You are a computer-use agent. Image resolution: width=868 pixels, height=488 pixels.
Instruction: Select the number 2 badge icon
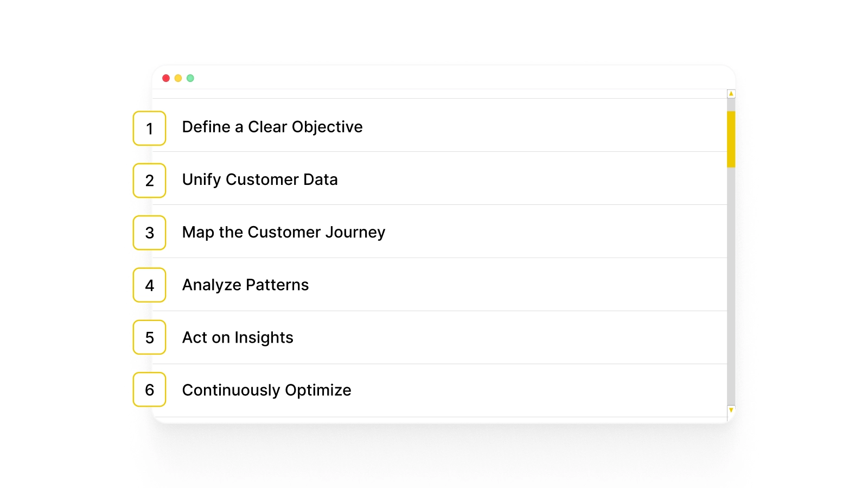point(149,181)
